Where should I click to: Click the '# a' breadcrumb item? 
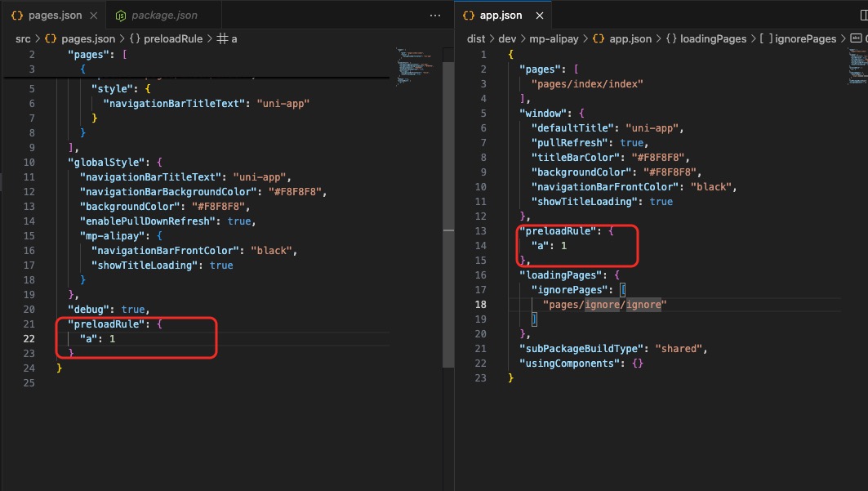pos(227,38)
